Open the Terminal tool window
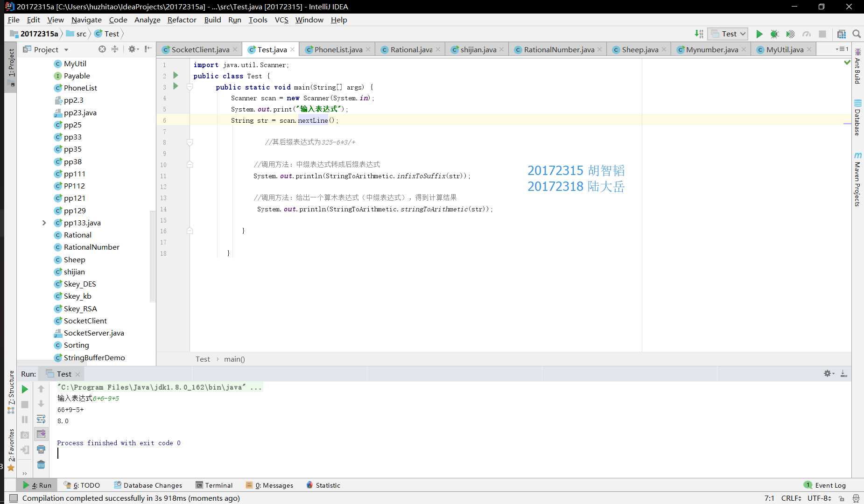 214,485
